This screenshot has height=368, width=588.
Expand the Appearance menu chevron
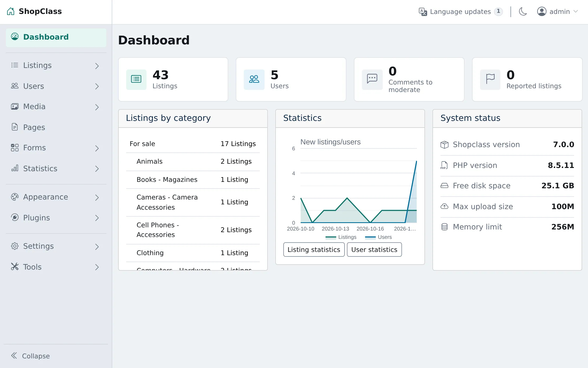click(97, 197)
